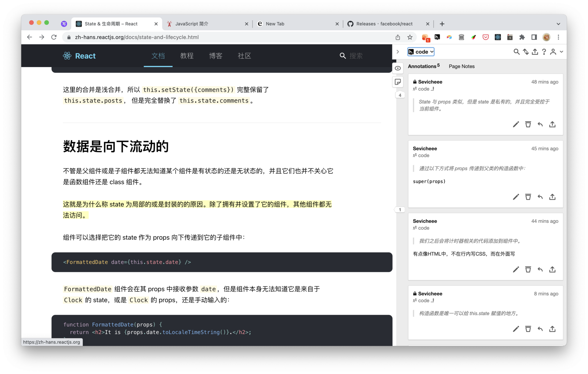Share the super(props) annotation
Viewport: 588px width, 374px height.
pyautogui.click(x=552, y=197)
